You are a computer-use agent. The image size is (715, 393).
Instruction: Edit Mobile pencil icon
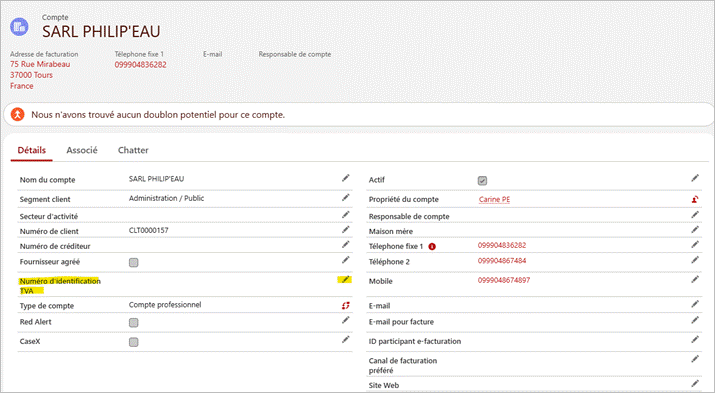point(694,279)
